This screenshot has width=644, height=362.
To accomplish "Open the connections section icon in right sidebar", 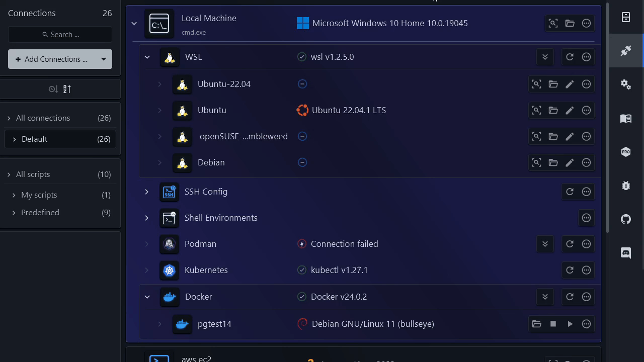I will coord(626,51).
